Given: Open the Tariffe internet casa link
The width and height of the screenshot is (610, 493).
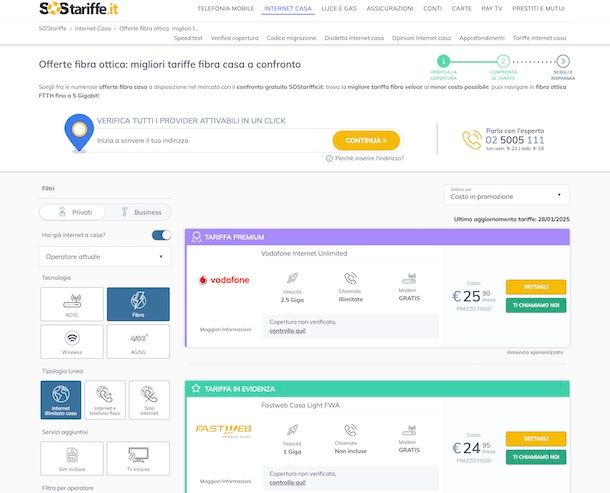Looking at the screenshot, I should click(x=540, y=38).
